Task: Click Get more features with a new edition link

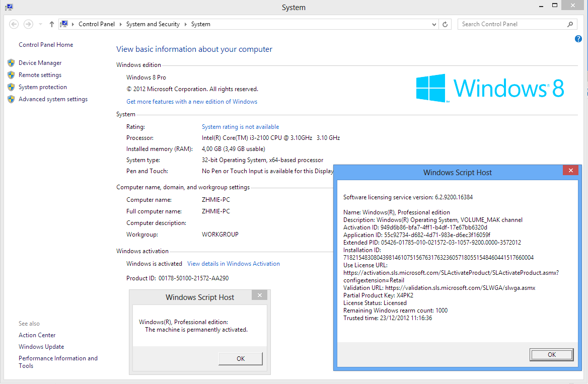Action: pyautogui.click(x=192, y=102)
